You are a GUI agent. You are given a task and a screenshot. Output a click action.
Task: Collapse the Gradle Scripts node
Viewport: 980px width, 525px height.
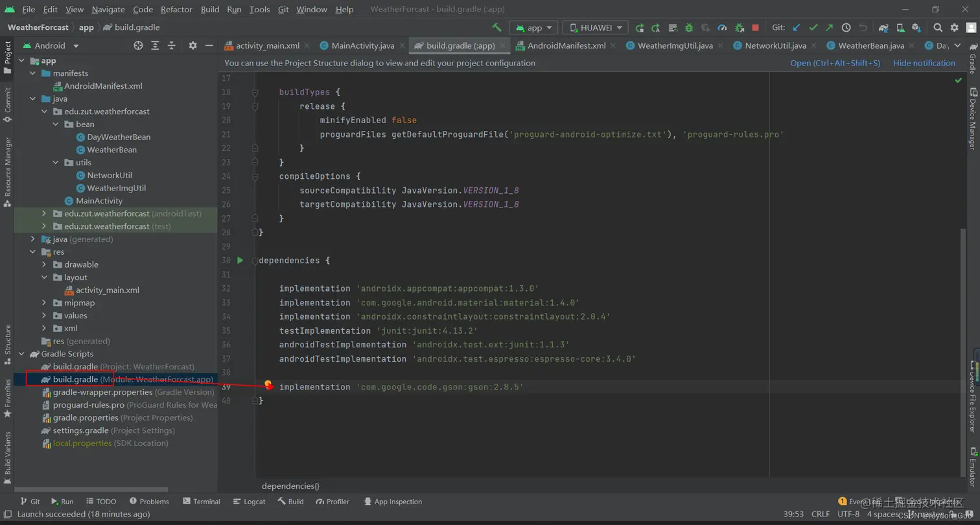point(21,354)
